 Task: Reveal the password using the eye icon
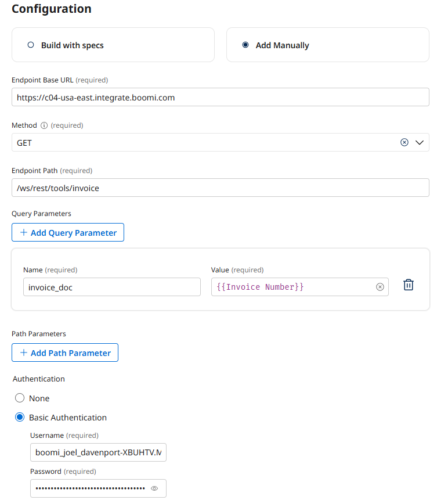click(x=154, y=488)
